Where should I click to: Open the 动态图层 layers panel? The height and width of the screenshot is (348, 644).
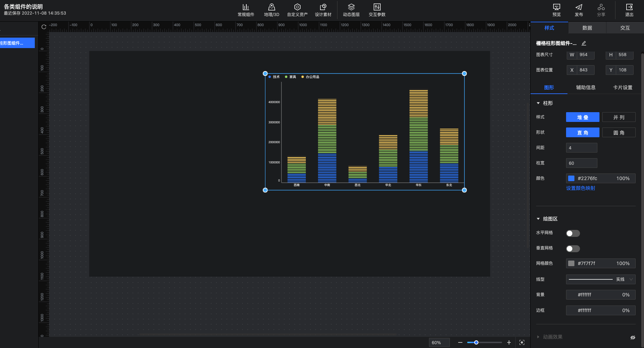point(351,10)
